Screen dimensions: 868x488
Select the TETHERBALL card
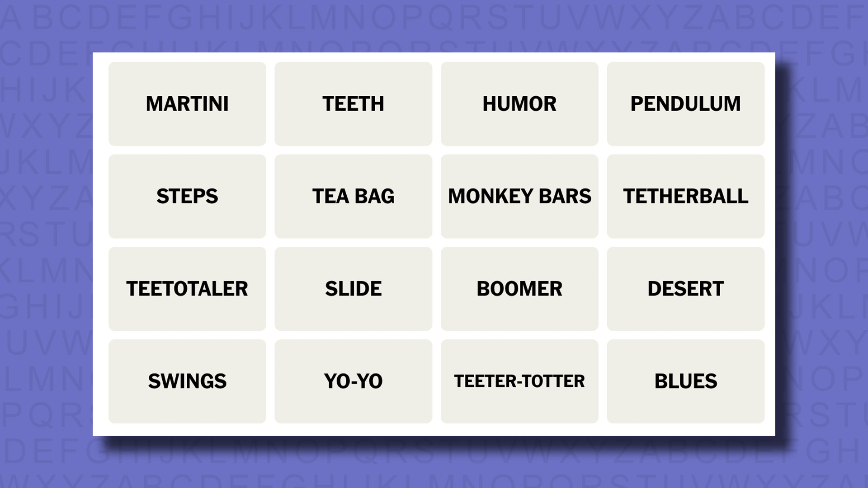(685, 196)
